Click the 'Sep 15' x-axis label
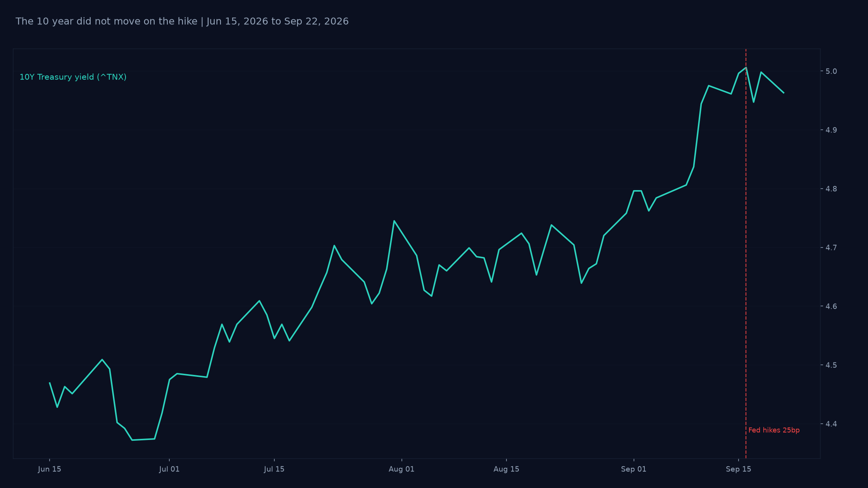Viewport: 868px width, 488px height. (x=739, y=469)
